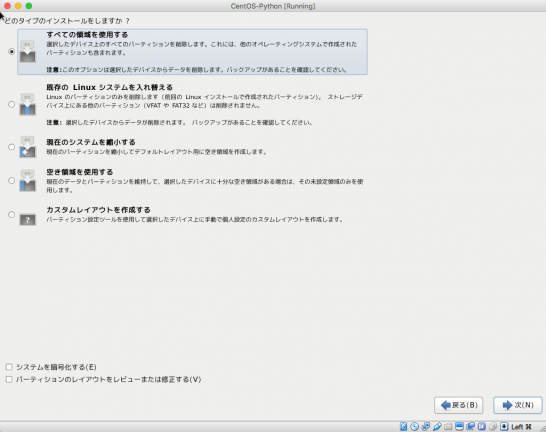546x432 pixels.
Task: Click the 既存の Linux システムを入れ替える heading
Action: [x=109, y=87]
